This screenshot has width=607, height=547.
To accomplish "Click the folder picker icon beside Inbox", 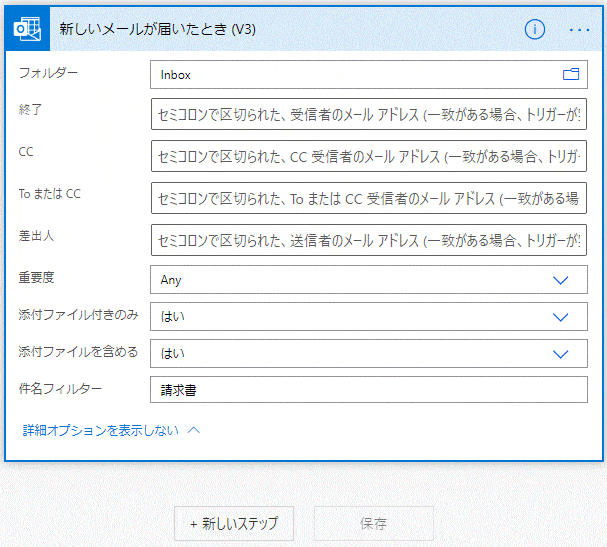I will pos(571,74).
